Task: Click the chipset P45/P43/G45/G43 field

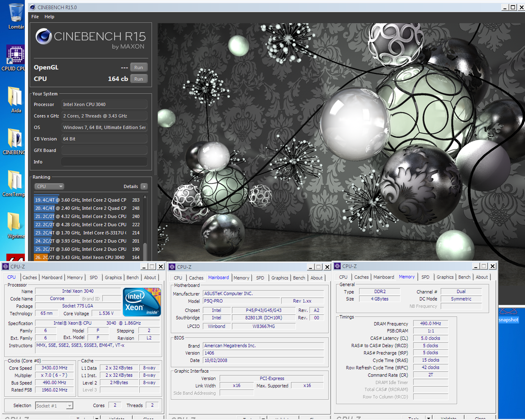Action: 264,310
